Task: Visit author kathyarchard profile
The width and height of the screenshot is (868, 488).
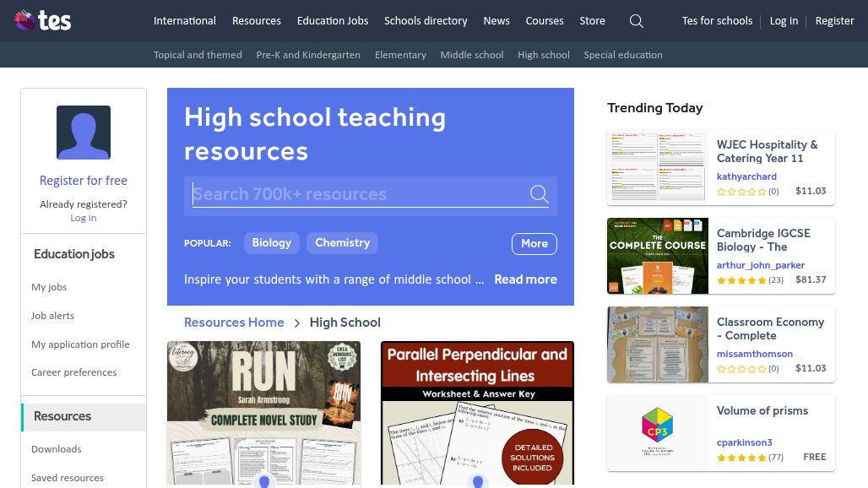Action: pyautogui.click(x=746, y=176)
